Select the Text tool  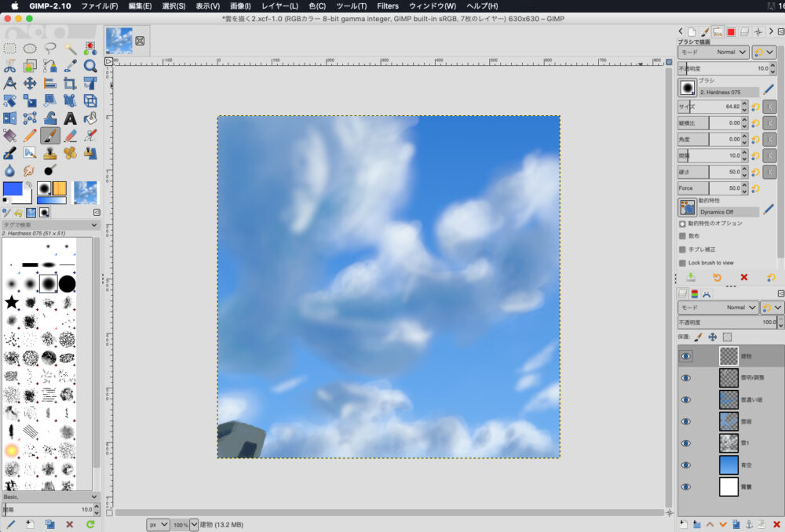click(x=70, y=118)
